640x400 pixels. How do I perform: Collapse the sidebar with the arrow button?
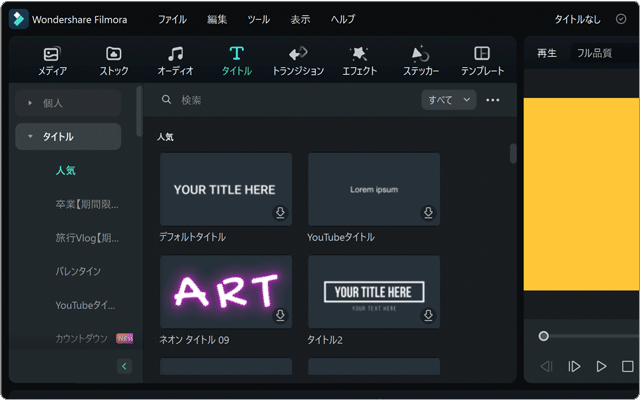click(125, 367)
